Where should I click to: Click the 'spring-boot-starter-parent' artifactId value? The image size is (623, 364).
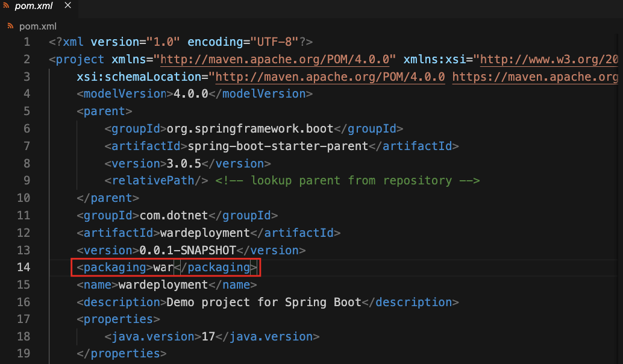pyautogui.click(x=278, y=146)
